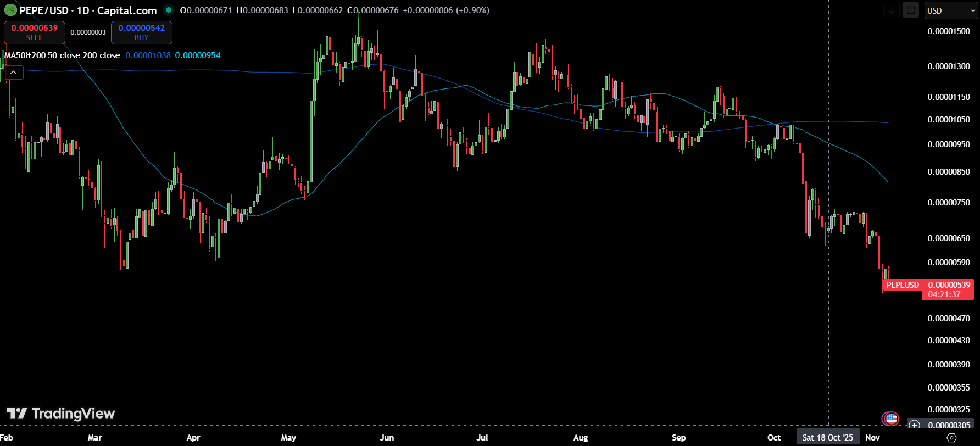Click the green PEPE coin icon
The height and width of the screenshot is (446, 980).
pos(10,10)
